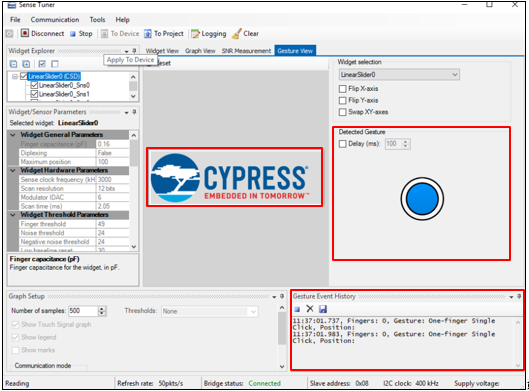Start Logging from the toolbar
The image size is (529, 391).
tap(209, 33)
